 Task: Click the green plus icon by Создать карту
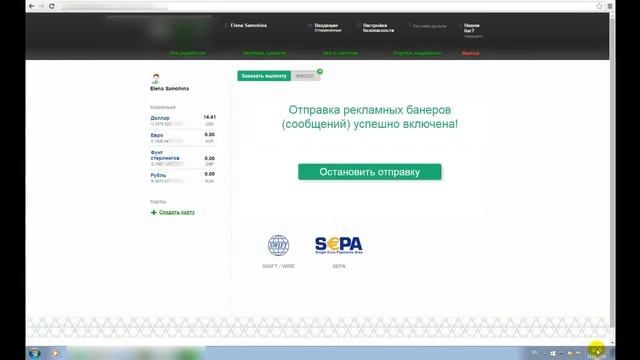point(154,212)
